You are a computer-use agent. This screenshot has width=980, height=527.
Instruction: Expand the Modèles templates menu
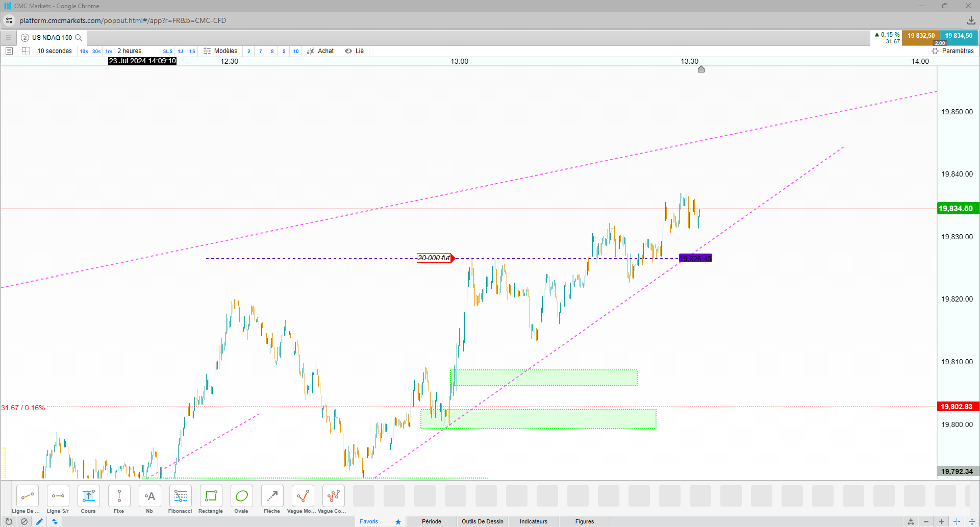[x=220, y=51]
